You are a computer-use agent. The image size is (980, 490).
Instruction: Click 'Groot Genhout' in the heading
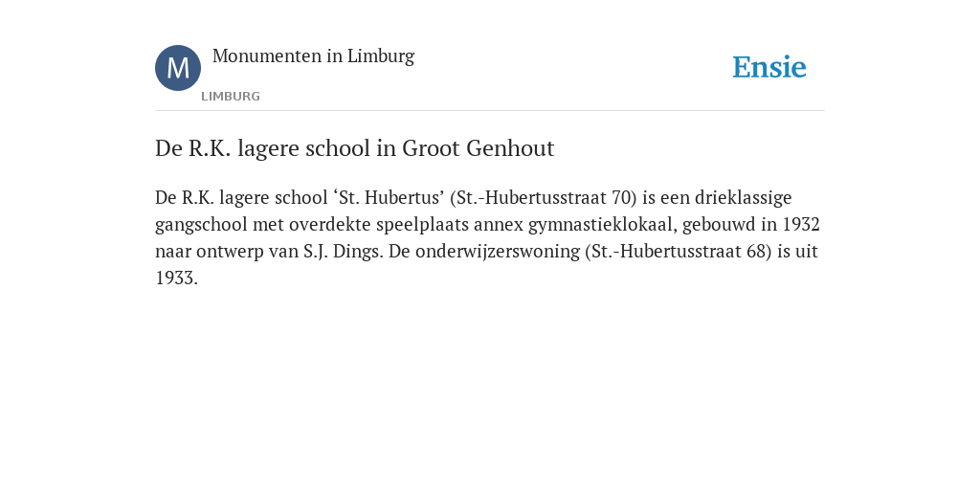[x=479, y=148]
